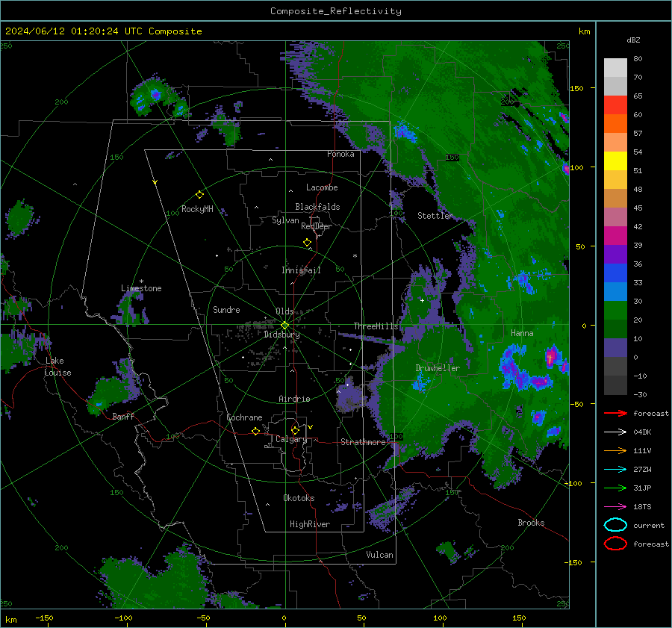Click the km unit label at top right
The height and width of the screenshot is (628, 672).
point(584,31)
